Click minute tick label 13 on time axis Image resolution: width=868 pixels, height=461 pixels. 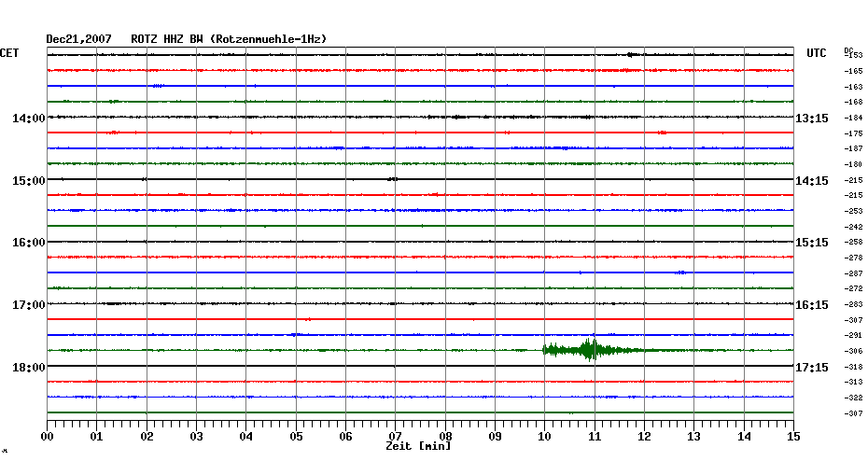click(694, 437)
